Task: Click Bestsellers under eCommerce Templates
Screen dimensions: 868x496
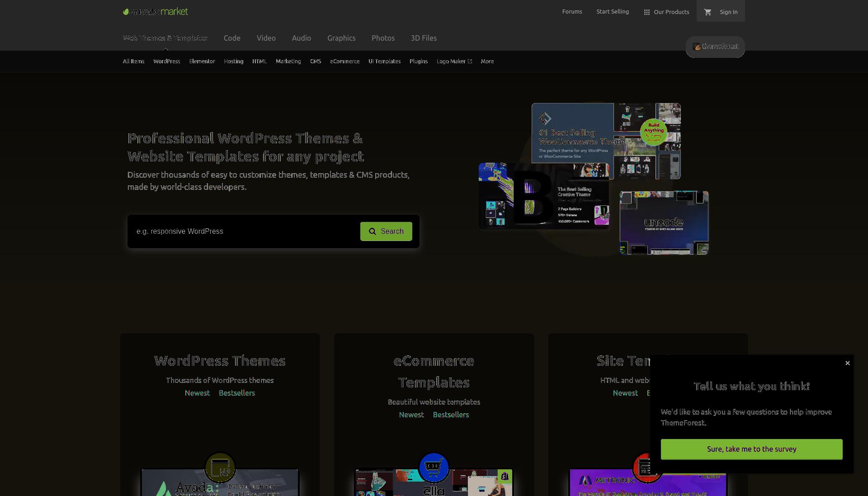Action: 451,415
